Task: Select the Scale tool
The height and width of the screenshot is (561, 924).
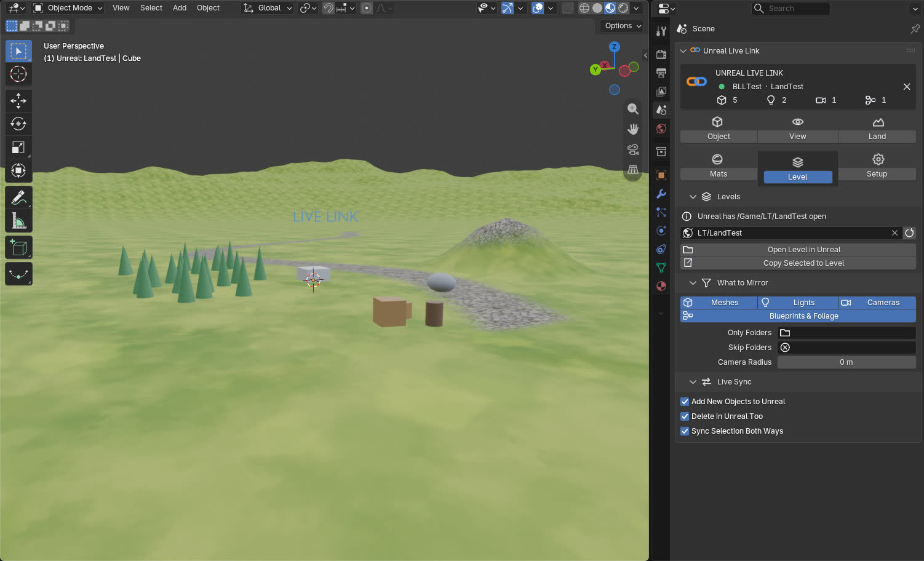Action: click(x=18, y=147)
